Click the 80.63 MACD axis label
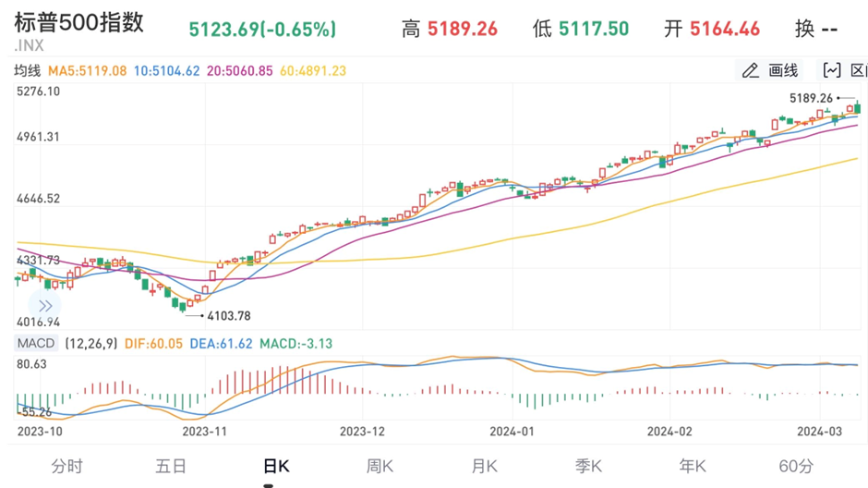Viewport: 868px width, 488px height. (31, 364)
